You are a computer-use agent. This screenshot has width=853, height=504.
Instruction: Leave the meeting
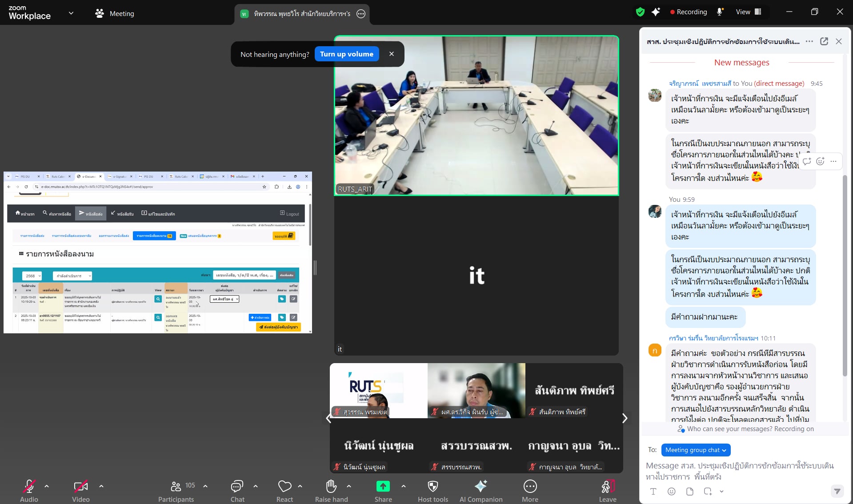[607, 487]
